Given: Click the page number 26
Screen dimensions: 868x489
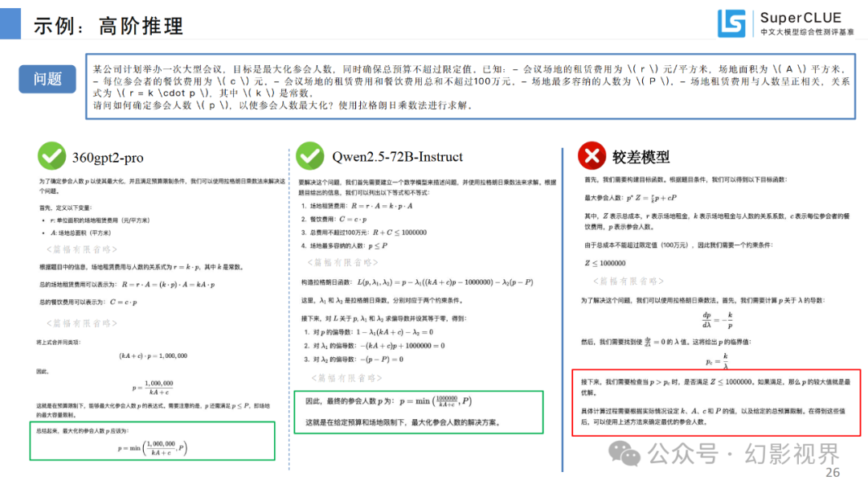Looking at the screenshot, I should 833,472.
